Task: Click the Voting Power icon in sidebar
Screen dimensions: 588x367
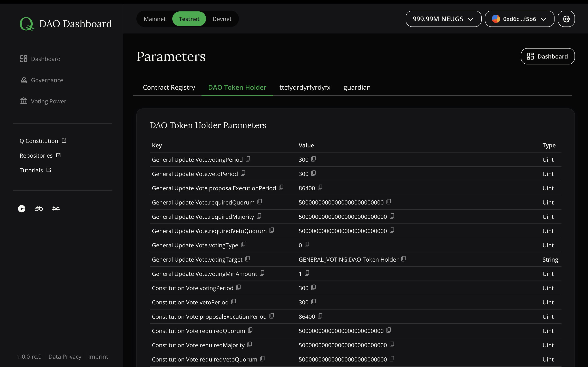Action: coord(24,101)
